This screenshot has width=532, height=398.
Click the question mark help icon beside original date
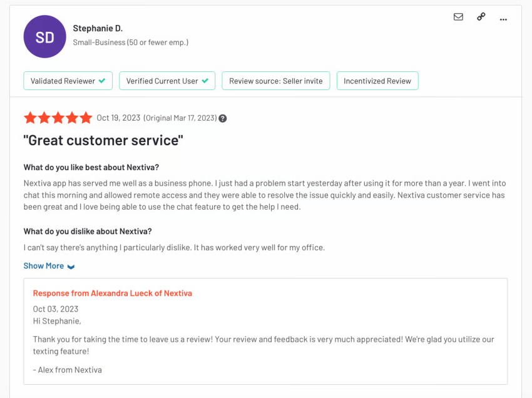(222, 118)
